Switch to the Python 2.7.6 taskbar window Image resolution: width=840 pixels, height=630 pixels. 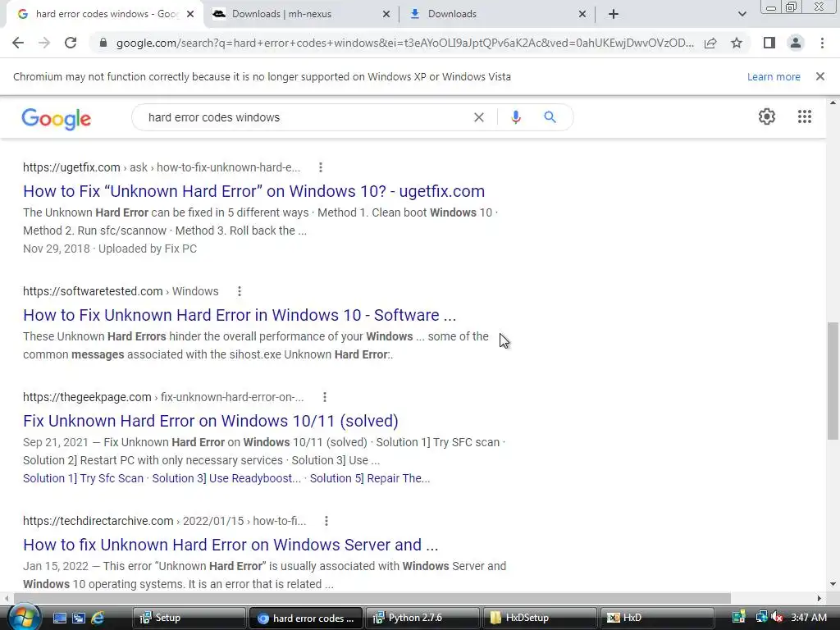pos(422,618)
